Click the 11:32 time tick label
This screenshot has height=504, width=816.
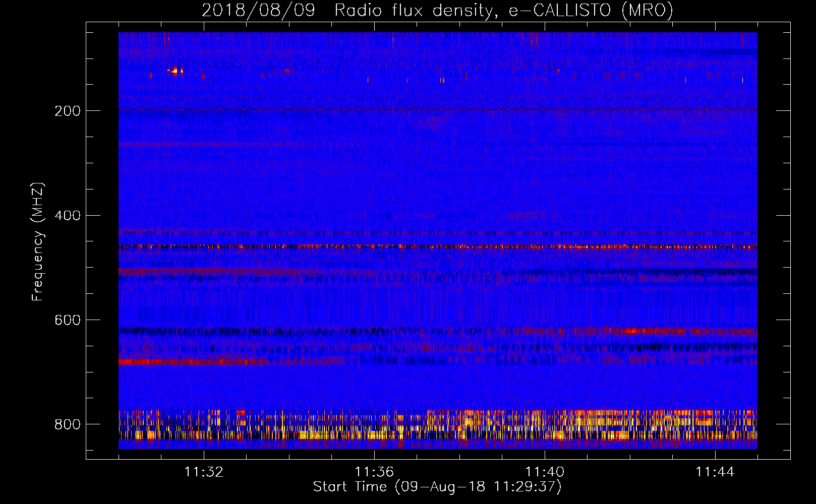pyautogui.click(x=204, y=472)
